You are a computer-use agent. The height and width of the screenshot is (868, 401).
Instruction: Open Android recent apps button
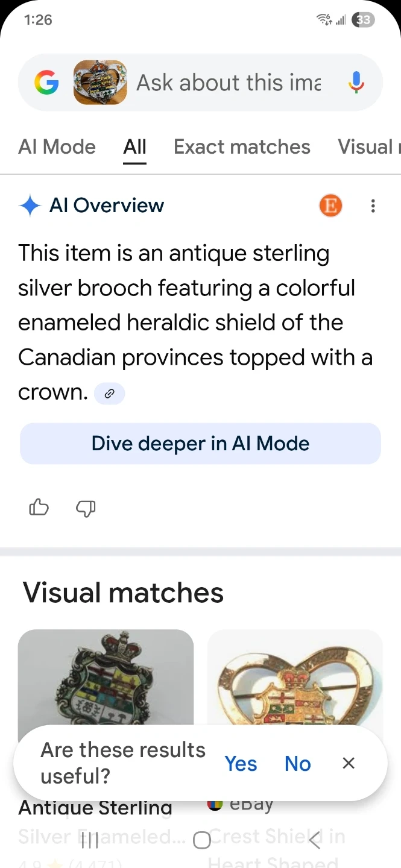tap(90, 840)
